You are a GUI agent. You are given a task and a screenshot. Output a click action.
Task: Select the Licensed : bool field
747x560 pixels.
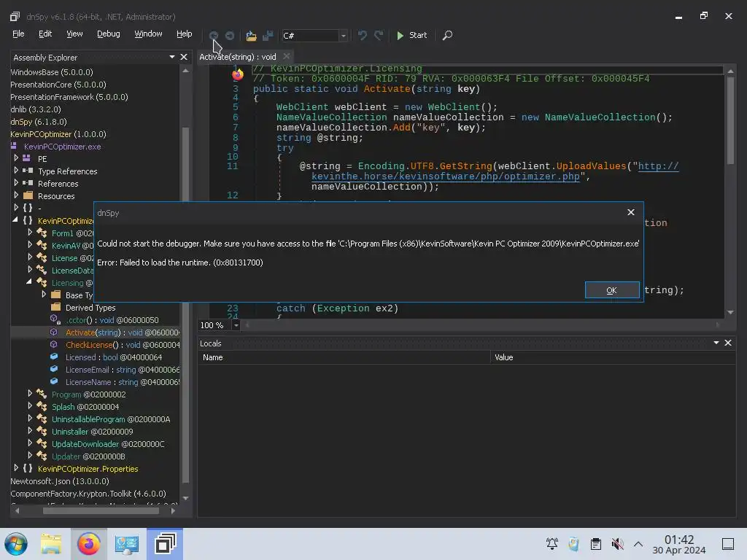pyautogui.click(x=113, y=357)
